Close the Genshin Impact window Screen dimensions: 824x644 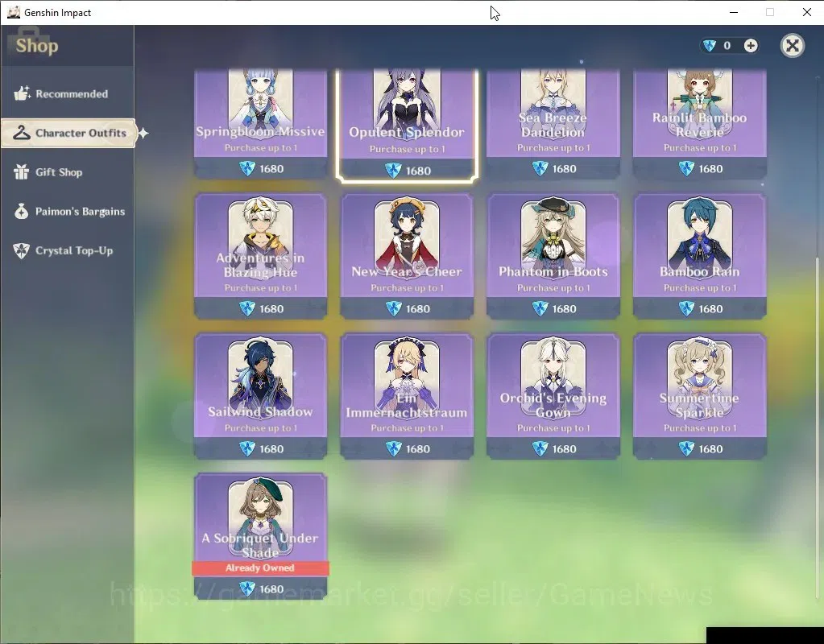pos(806,12)
